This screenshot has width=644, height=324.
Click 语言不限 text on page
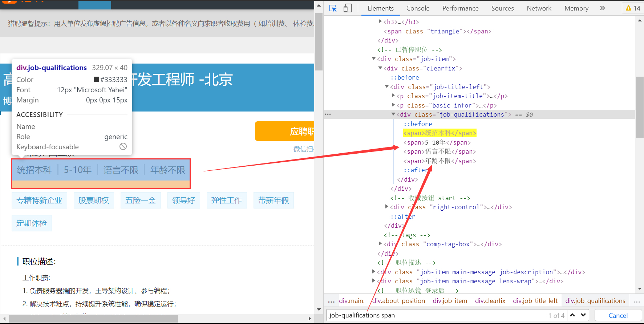coord(121,170)
